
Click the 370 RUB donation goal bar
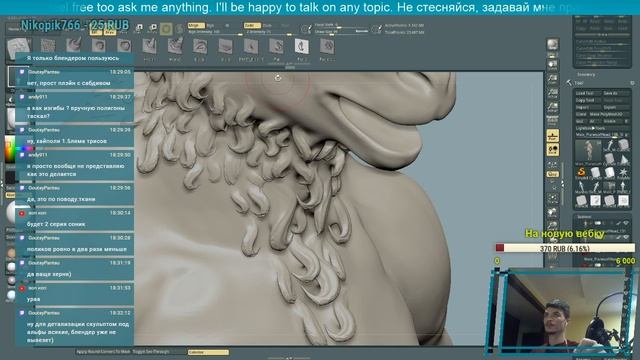565,248
